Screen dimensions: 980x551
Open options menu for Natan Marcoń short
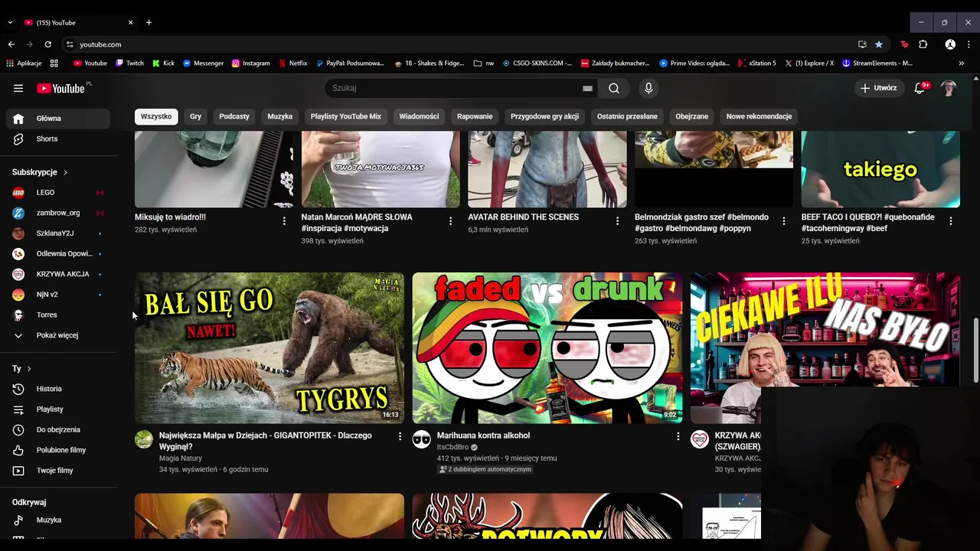coord(450,220)
